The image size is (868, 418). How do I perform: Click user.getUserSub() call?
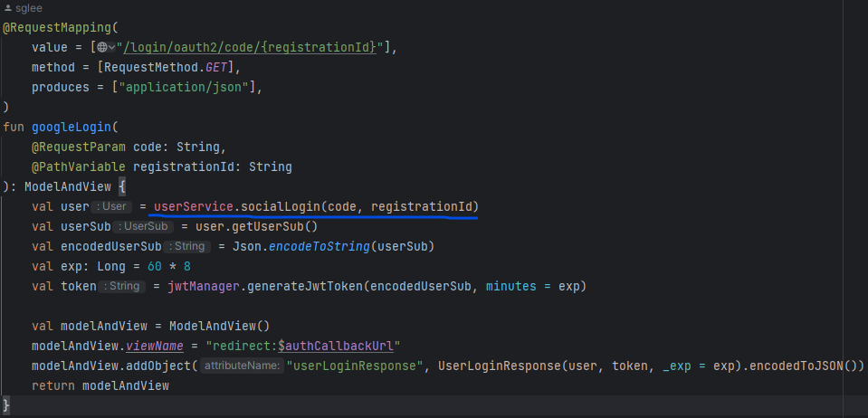[256, 227]
